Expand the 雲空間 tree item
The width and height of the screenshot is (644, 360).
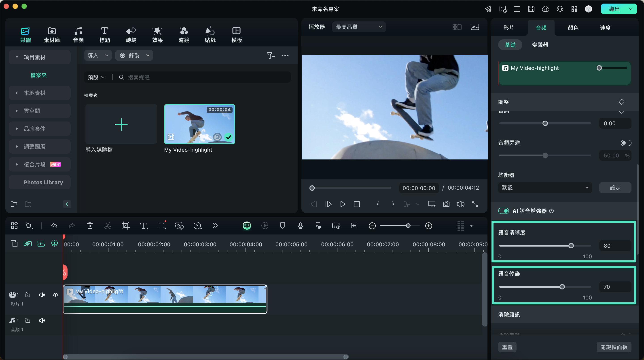[x=40, y=111]
